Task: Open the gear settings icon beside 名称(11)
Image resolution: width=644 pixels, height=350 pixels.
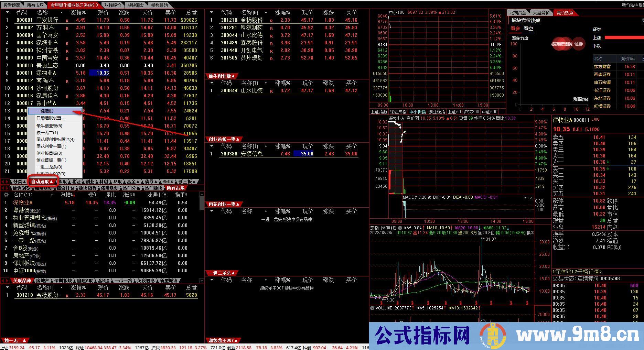Action: coord(6,195)
